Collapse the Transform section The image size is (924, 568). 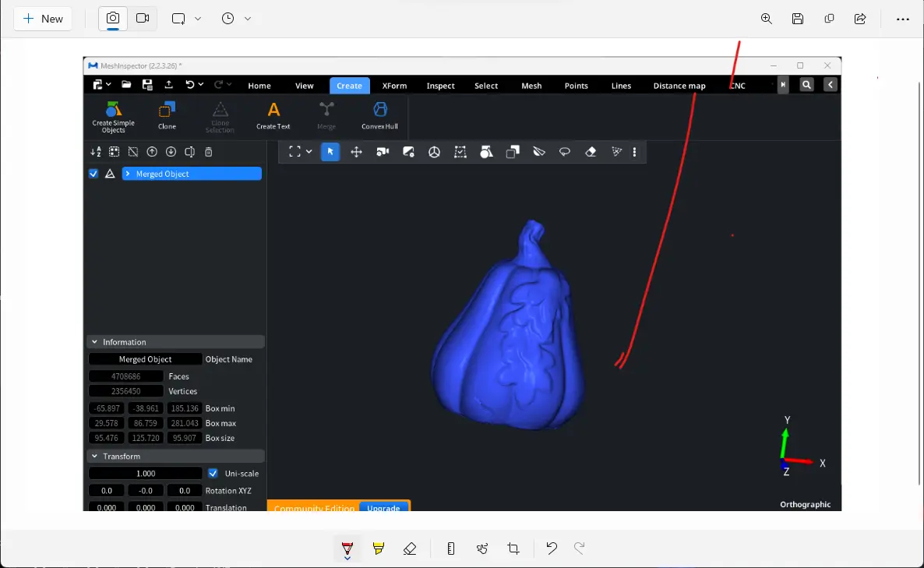click(94, 456)
